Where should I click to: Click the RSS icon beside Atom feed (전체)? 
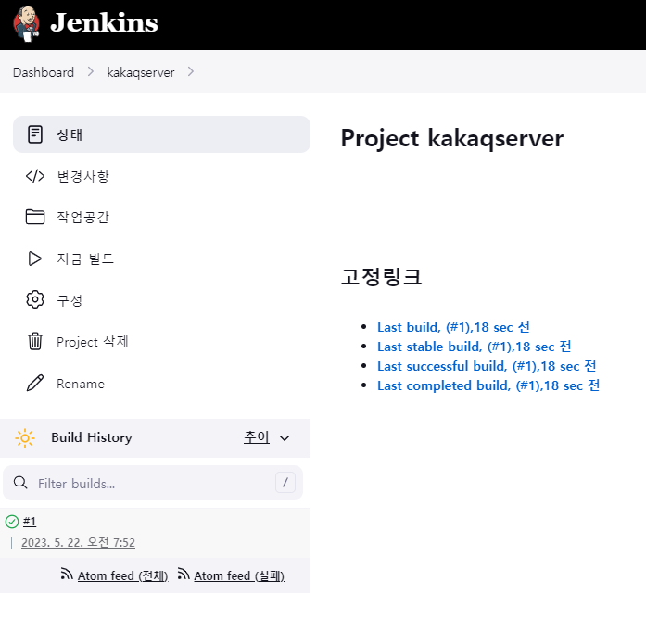coord(67,574)
